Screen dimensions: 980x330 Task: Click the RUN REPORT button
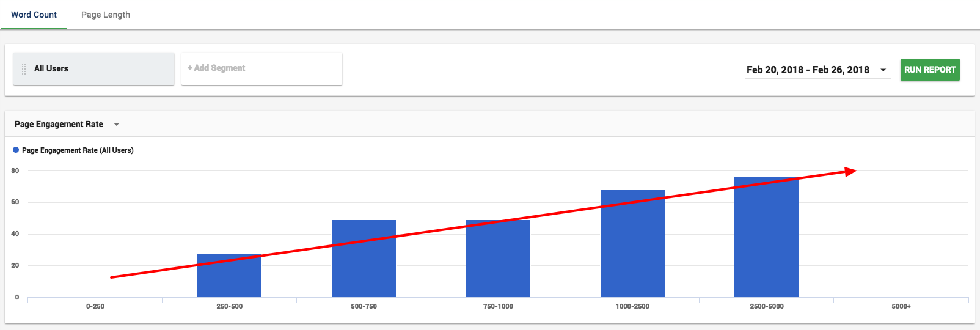pyautogui.click(x=930, y=70)
